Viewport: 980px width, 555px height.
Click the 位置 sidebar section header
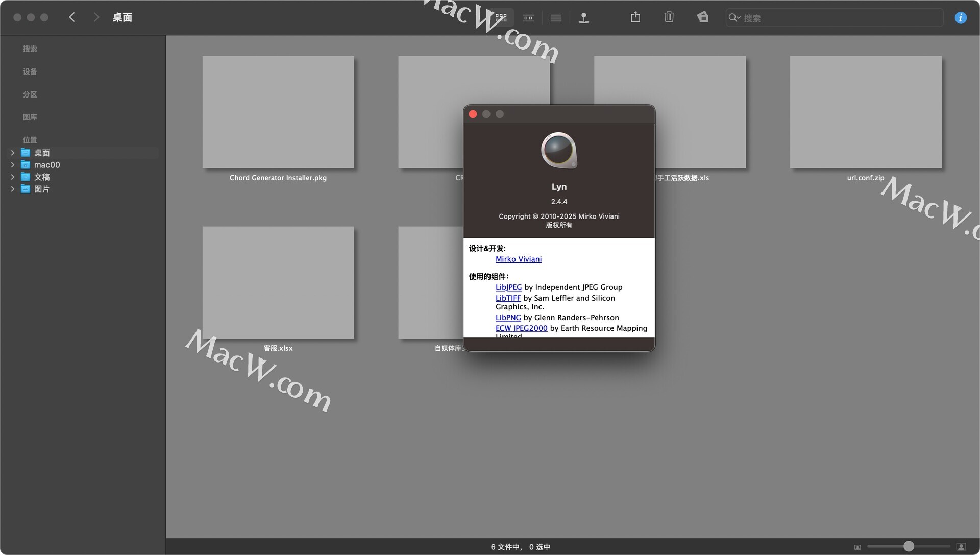click(x=30, y=140)
